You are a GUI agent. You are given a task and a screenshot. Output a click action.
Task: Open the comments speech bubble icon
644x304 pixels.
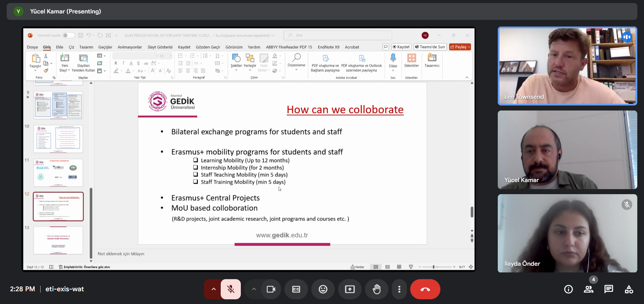click(386, 47)
